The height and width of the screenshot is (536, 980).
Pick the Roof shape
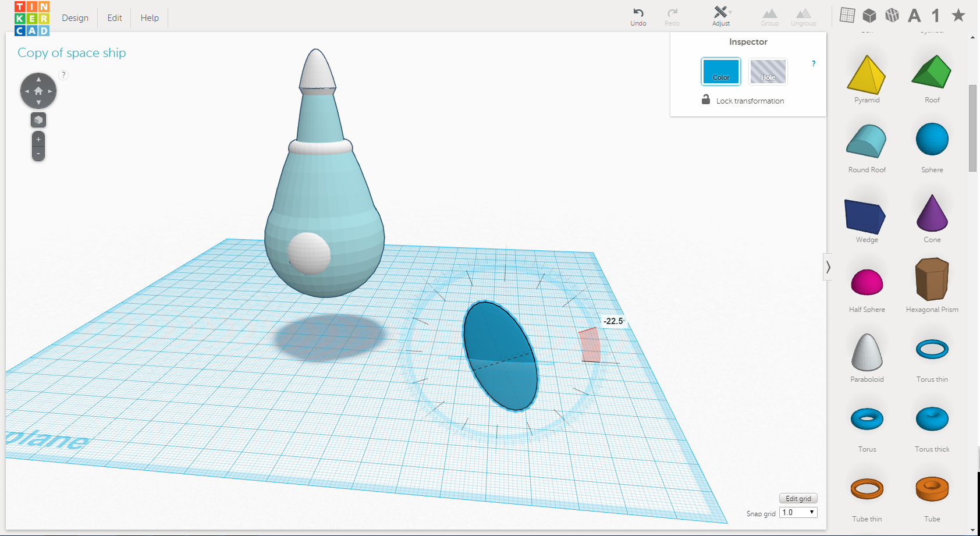point(932,80)
